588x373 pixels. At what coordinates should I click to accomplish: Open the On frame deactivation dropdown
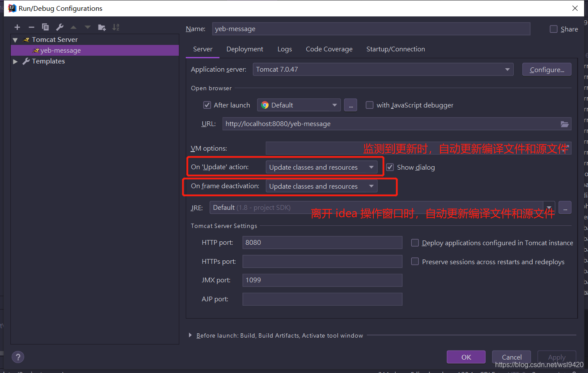click(321, 186)
